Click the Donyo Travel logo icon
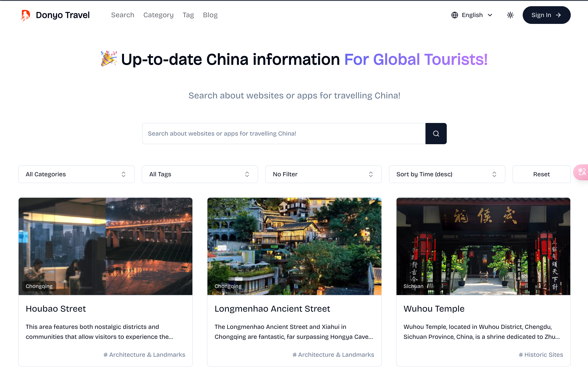 pos(25,15)
